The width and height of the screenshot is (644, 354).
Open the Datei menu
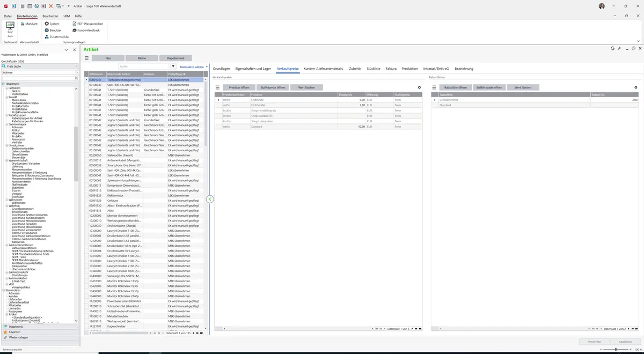coord(8,16)
